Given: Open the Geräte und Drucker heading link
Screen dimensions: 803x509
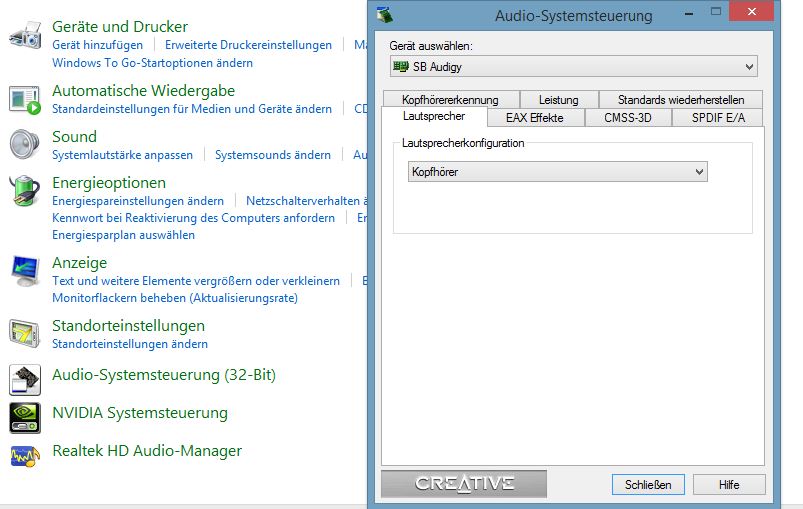Looking at the screenshot, I should (120, 27).
